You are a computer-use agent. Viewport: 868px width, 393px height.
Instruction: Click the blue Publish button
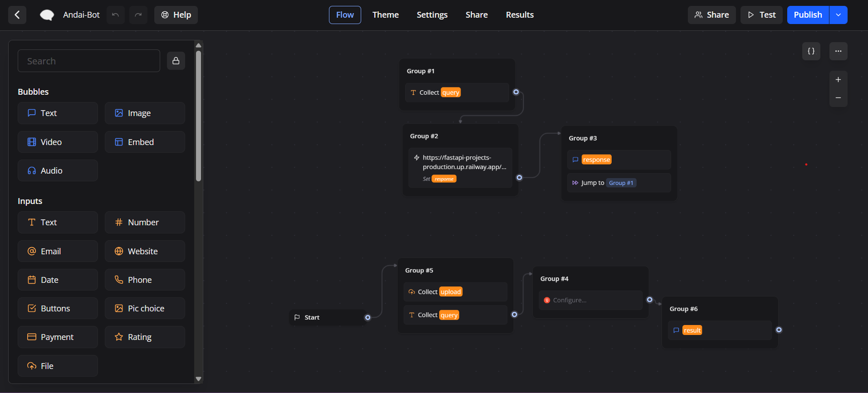coord(808,15)
